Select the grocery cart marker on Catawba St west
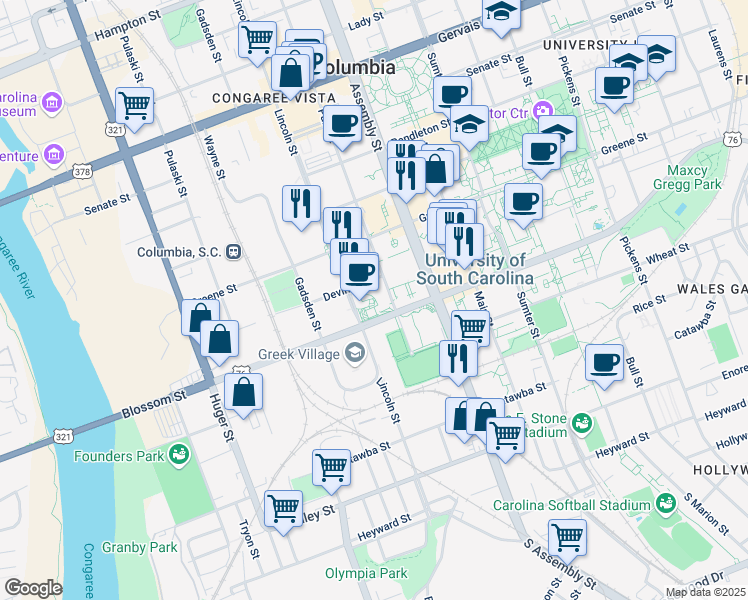 tap(332, 468)
